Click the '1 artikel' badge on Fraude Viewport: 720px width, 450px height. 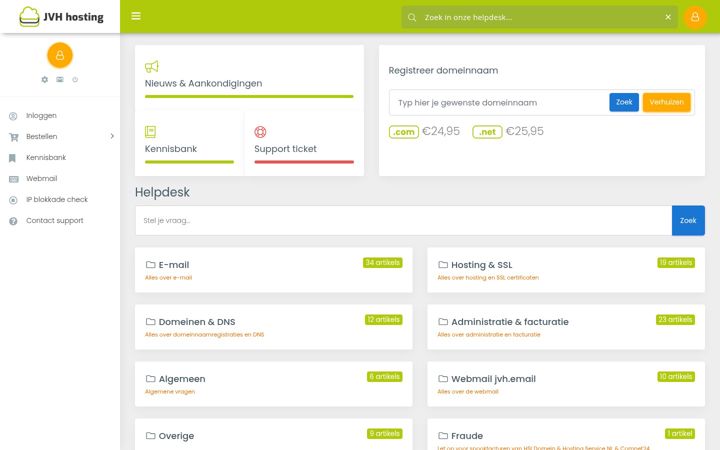pyautogui.click(x=680, y=433)
